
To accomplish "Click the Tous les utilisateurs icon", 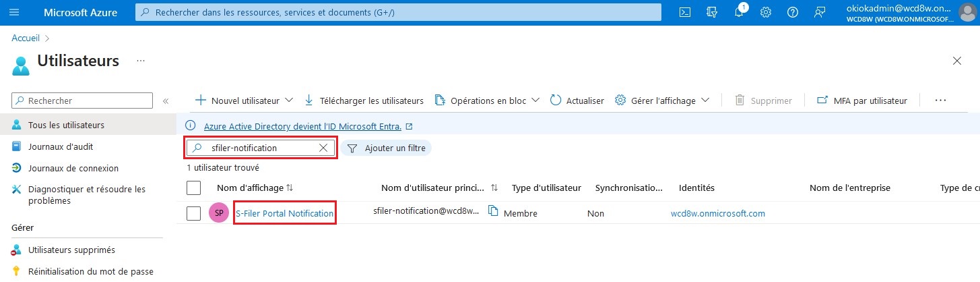I will tap(17, 125).
